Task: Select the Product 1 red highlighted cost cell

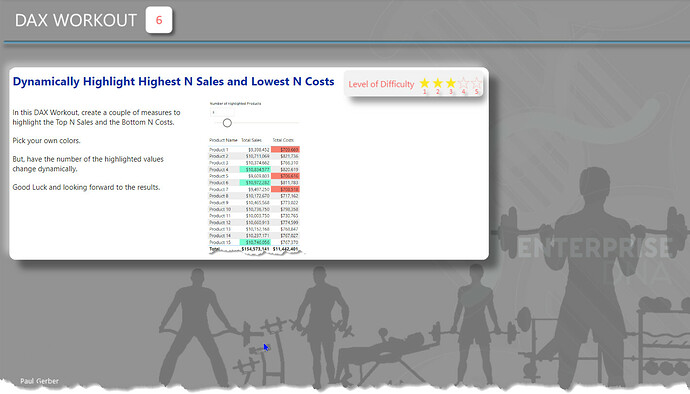Action: pos(286,150)
